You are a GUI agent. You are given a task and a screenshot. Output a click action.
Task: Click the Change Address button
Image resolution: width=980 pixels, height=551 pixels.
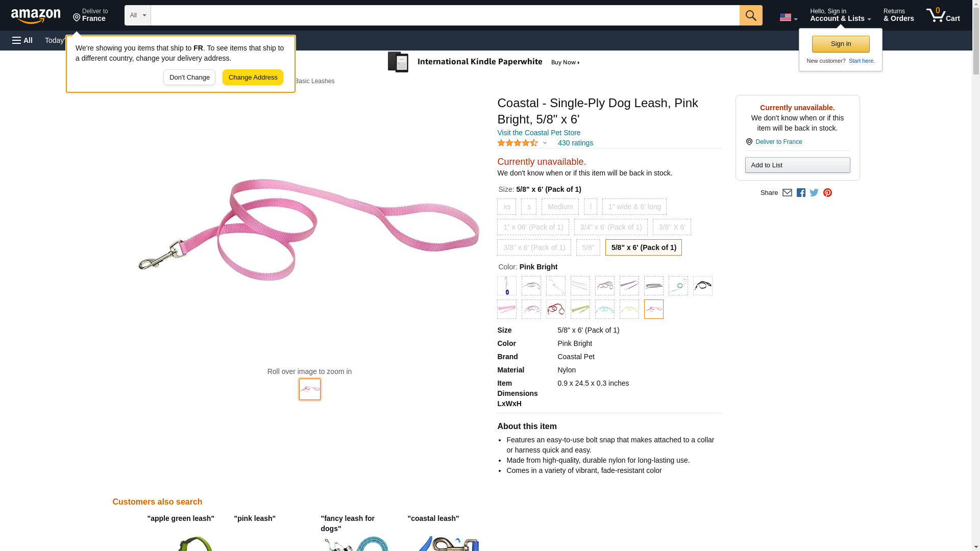pyautogui.click(x=253, y=78)
